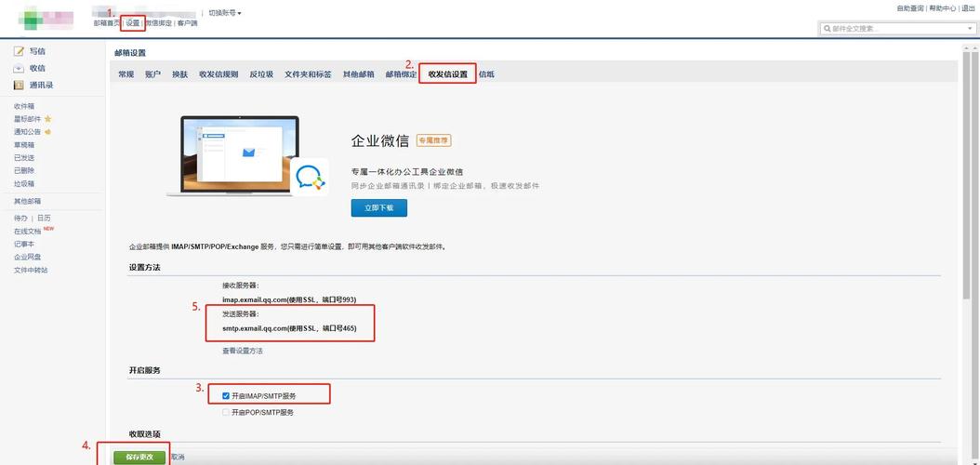980x465 pixels.
Task: Click the 自助查询 link
Action: point(910,8)
